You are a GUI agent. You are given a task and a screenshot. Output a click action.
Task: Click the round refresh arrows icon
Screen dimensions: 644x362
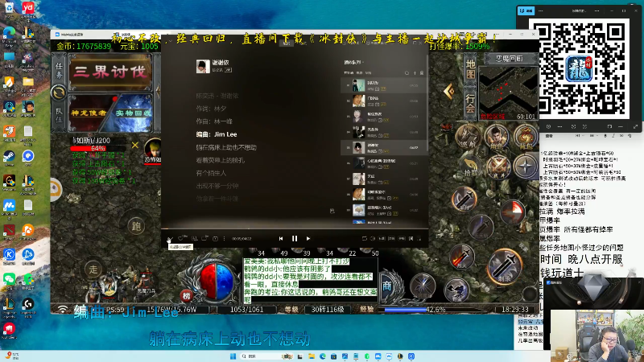pos(59,93)
